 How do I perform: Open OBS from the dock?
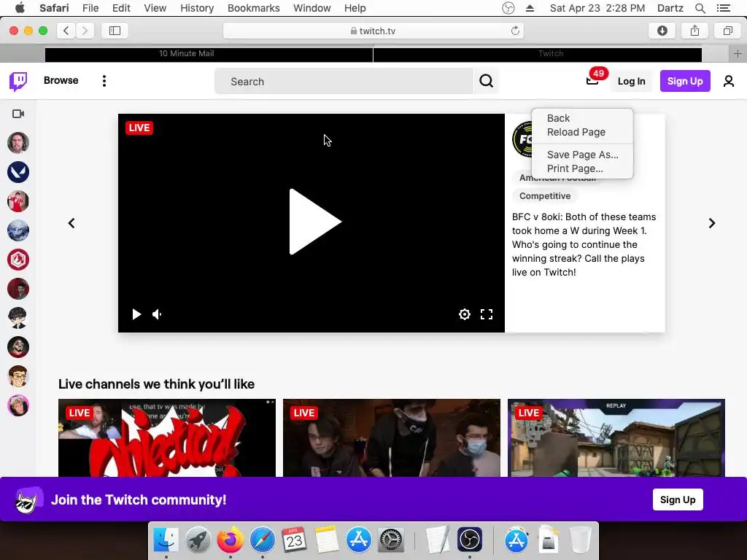(470, 540)
